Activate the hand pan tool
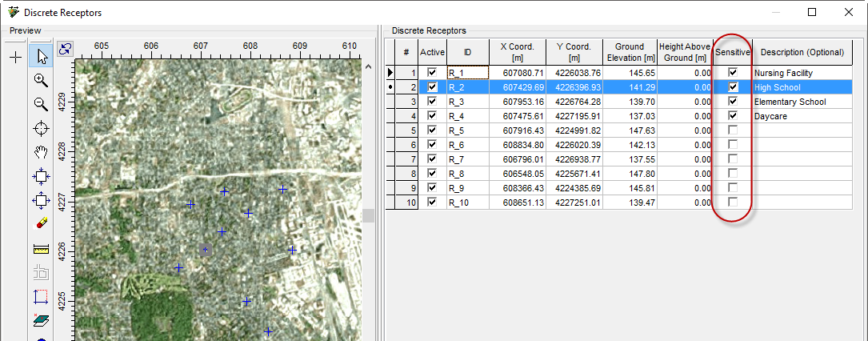 [x=42, y=152]
